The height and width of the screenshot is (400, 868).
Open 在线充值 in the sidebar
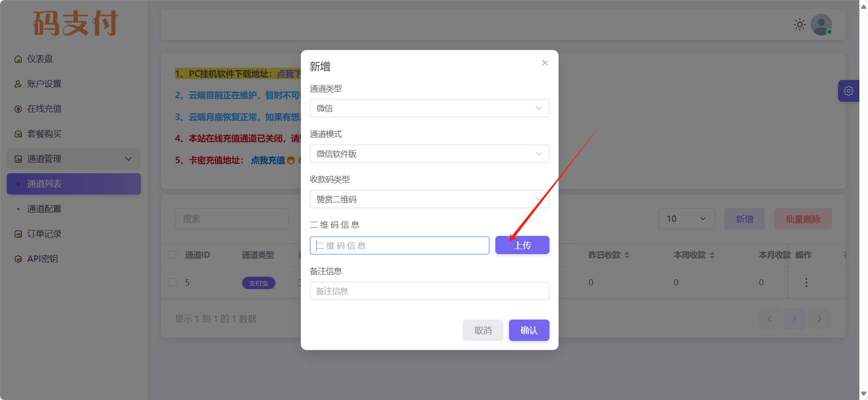(x=74, y=109)
